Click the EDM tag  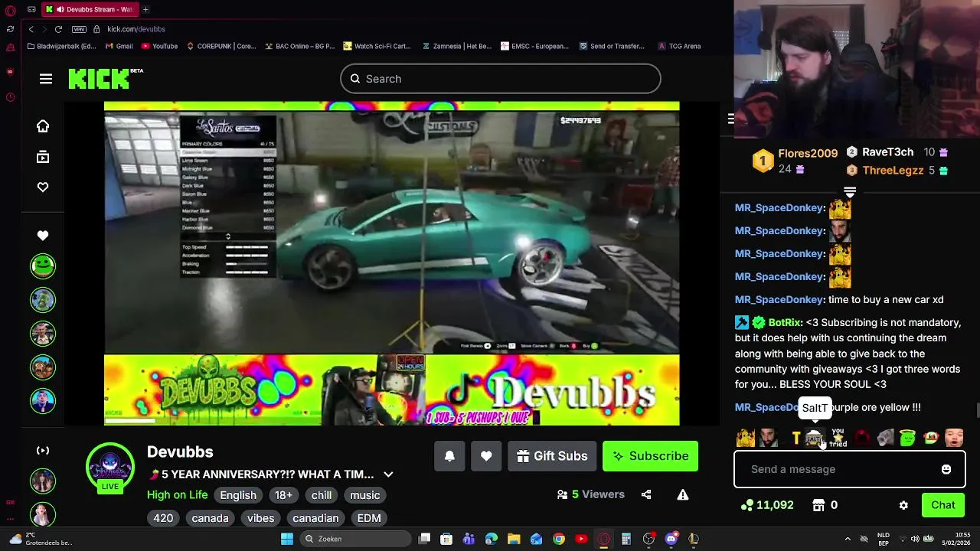[369, 518]
